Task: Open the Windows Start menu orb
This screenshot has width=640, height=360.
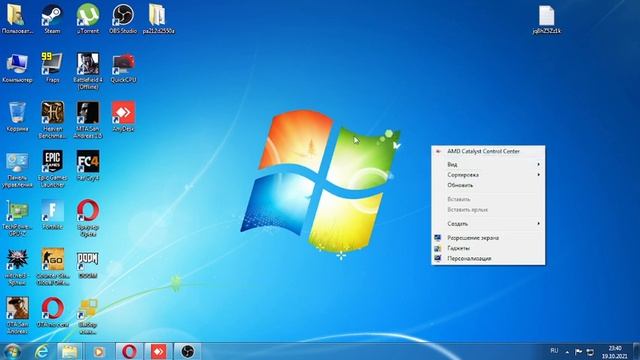Action: 12,352
